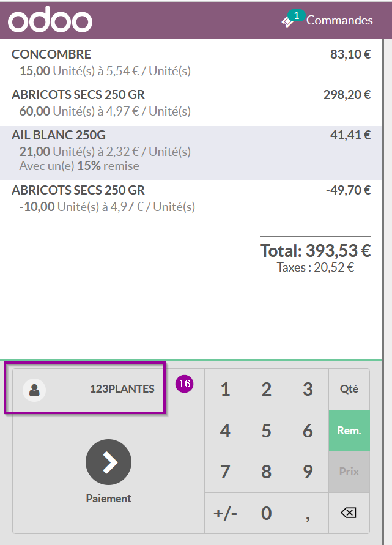Select the Prix mode button

point(349,472)
